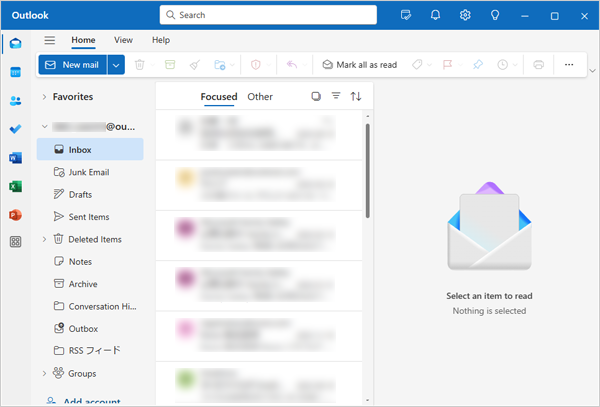
Task: Click the Reply arrow icon
Action: coord(292,64)
